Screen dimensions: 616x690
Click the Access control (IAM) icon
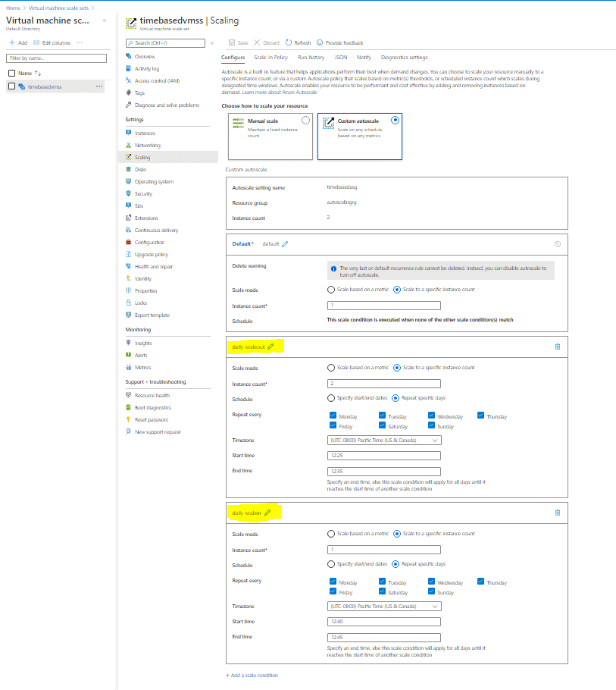pyautogui.click(x=128, y=80)
